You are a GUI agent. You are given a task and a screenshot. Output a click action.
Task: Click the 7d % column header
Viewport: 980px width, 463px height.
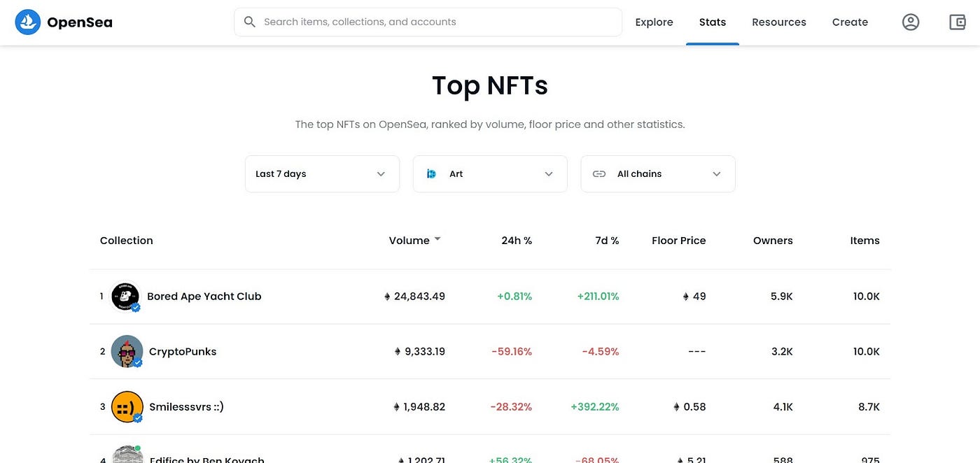(x=605, y=241)
